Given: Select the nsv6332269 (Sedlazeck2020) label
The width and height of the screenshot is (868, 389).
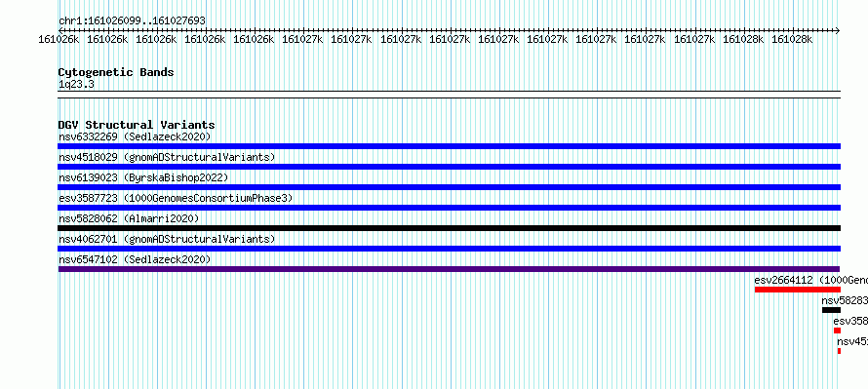Looking at the screenshot, I should click(135, 136).
